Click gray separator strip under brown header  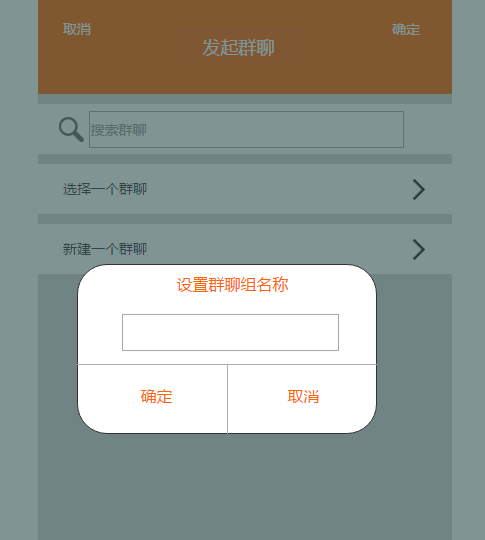pyautogui.click(x=245, y=99)
